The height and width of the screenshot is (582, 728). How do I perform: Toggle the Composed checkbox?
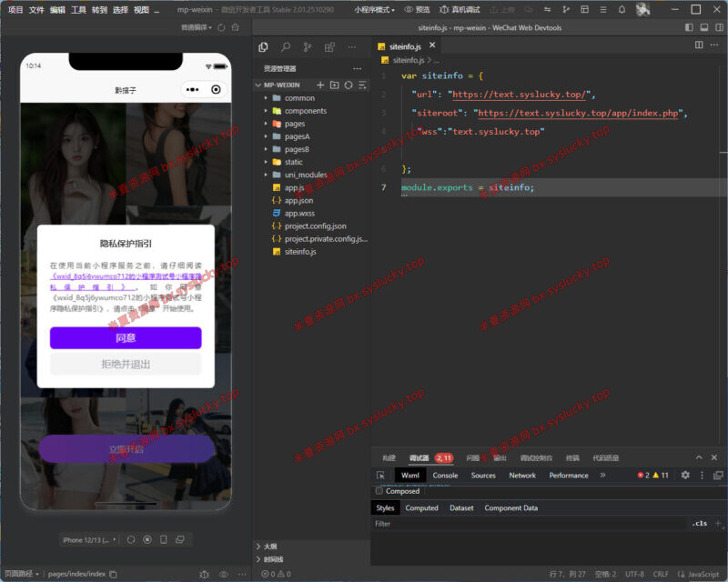[x=379, y=491]
